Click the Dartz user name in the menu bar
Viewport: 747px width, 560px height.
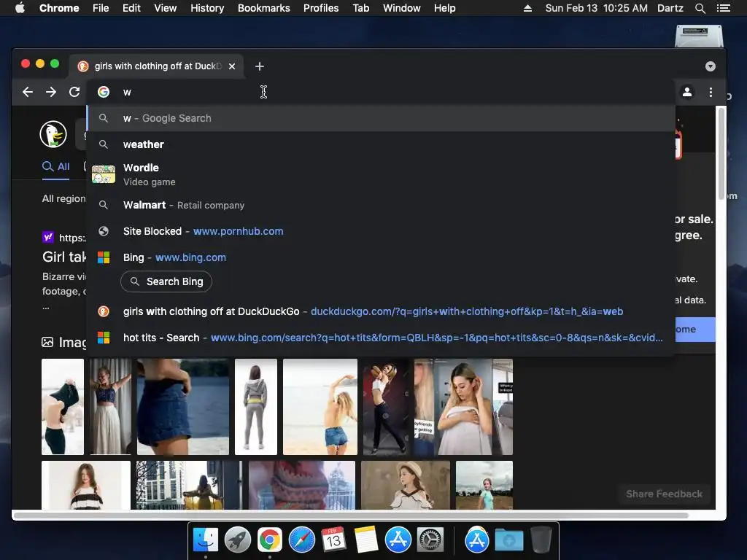(x=670, y=8)
